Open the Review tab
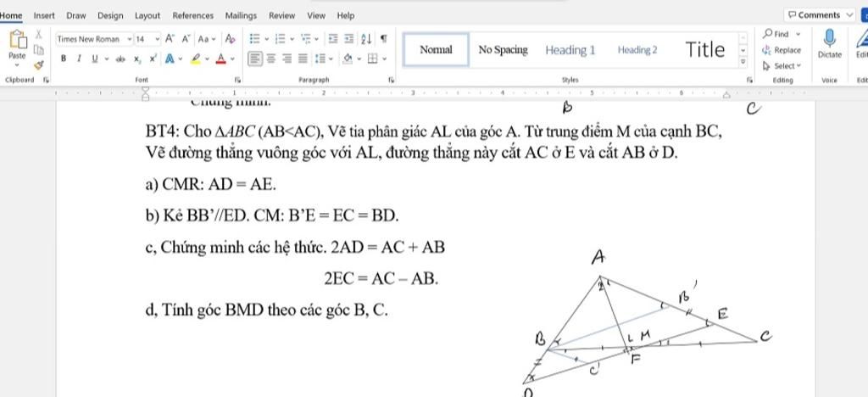This screenshot has height=397, width=868. (281, 15)
